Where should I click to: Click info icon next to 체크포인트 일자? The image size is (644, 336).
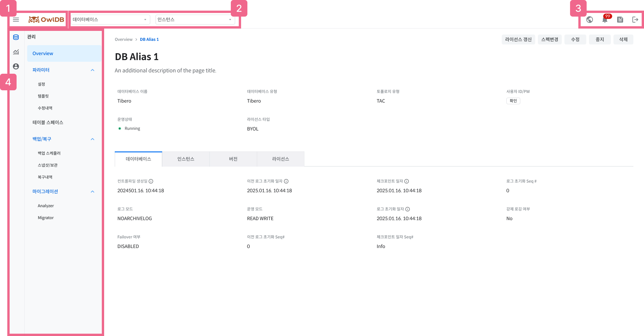pyautogui.click(x=407, y=181)
